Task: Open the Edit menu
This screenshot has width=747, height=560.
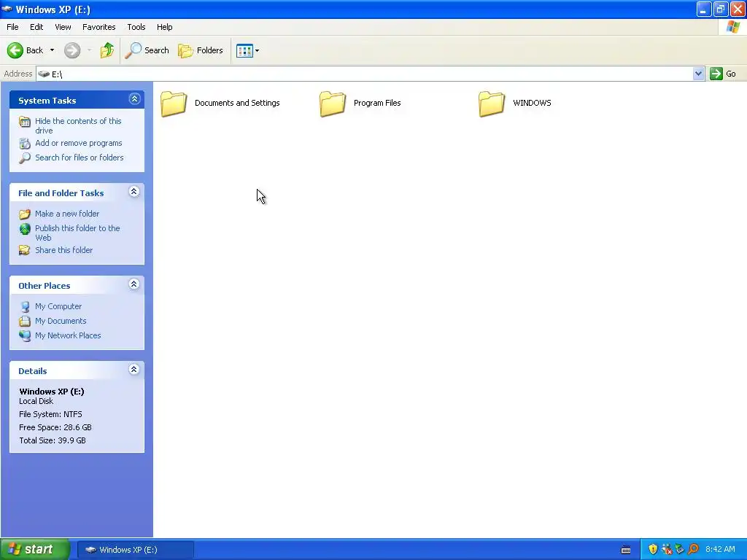Action: click(36, 27)
